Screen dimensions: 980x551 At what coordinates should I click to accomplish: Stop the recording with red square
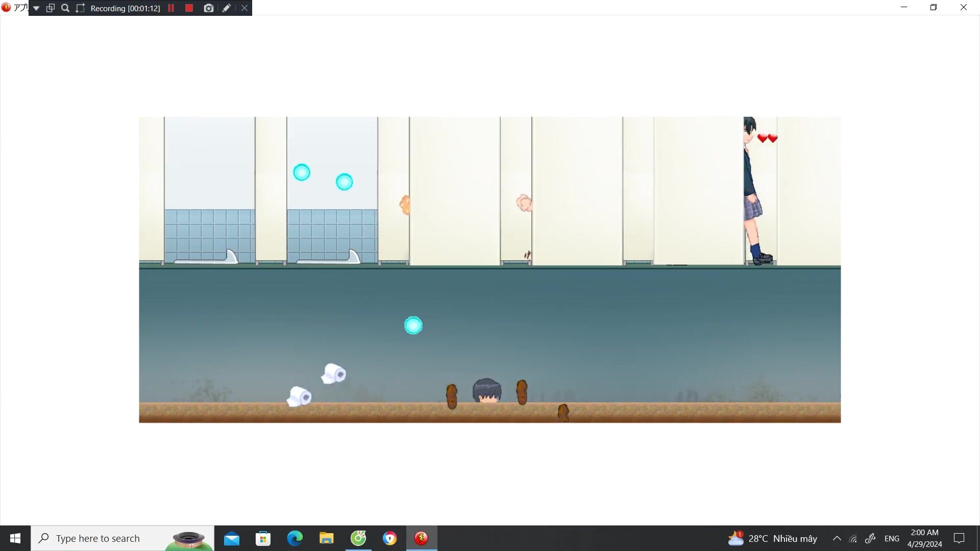click(x=189, y=8)
